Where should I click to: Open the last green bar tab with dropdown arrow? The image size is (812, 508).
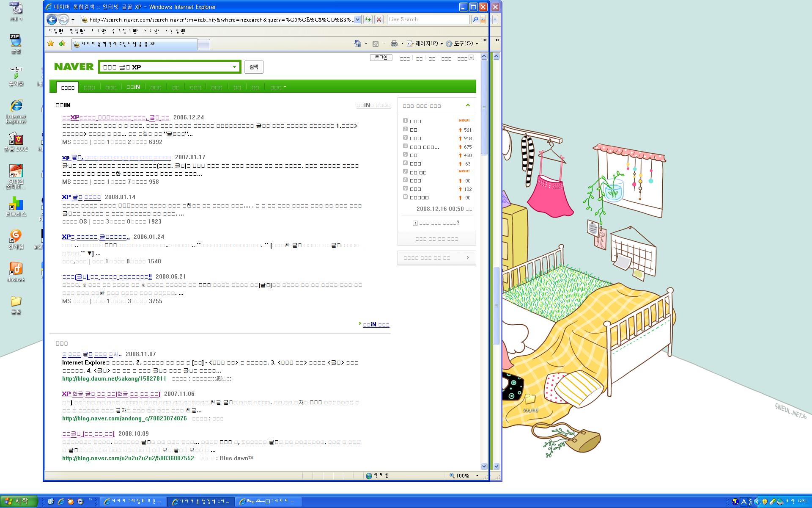pos(278,87)
